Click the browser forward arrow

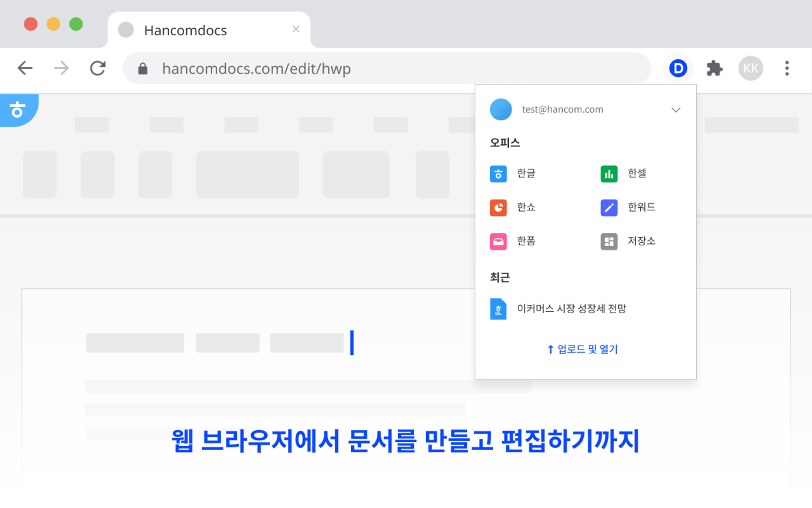point(61,68)
